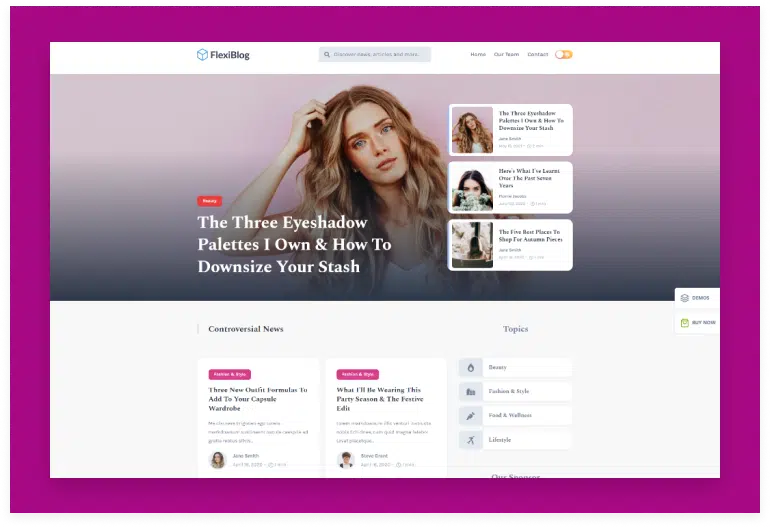Image resolution: width=770 pixels, height=527 pixels.
Task: Open thumbnail of 'Five Best Places To Shop' card
Action: click(472, 245)
